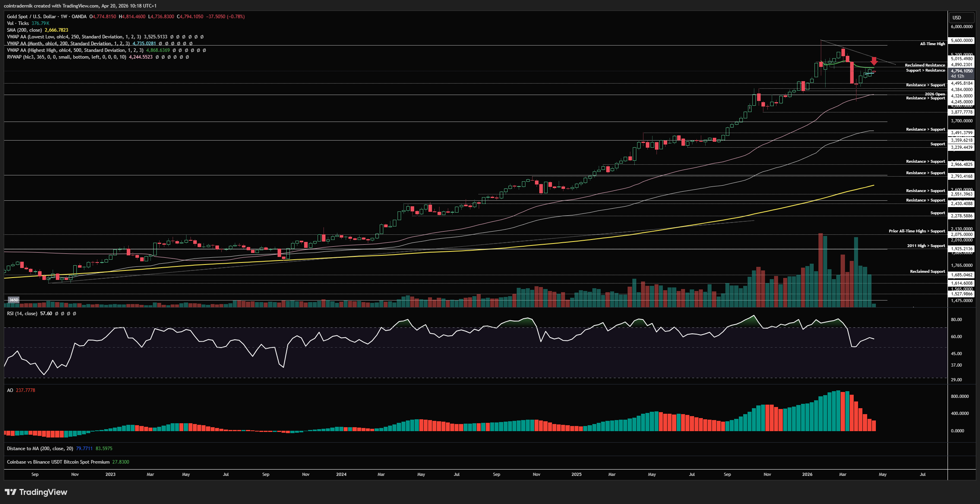Image resolution: width=980 pixels, height=504 pixels.
Task: Click the 2026 label on the time axis
Action: coord(807,474)
